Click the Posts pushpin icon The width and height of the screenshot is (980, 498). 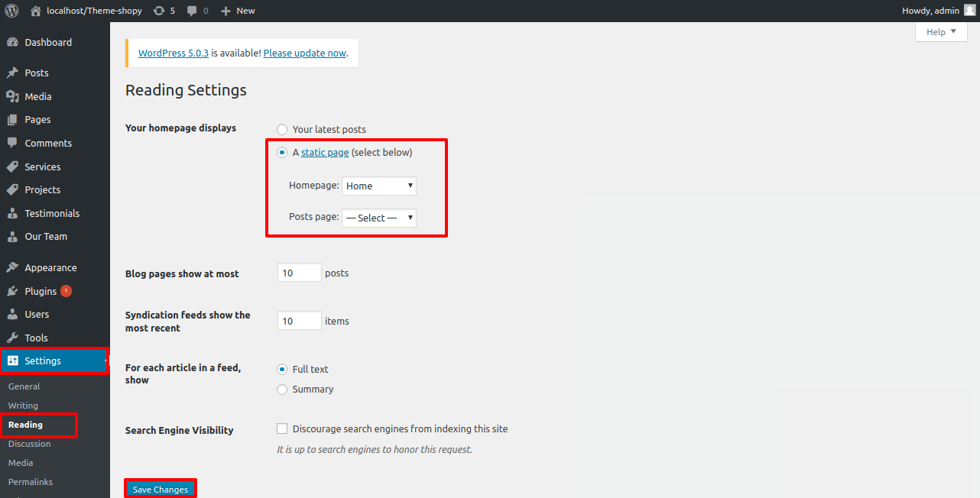12,73
